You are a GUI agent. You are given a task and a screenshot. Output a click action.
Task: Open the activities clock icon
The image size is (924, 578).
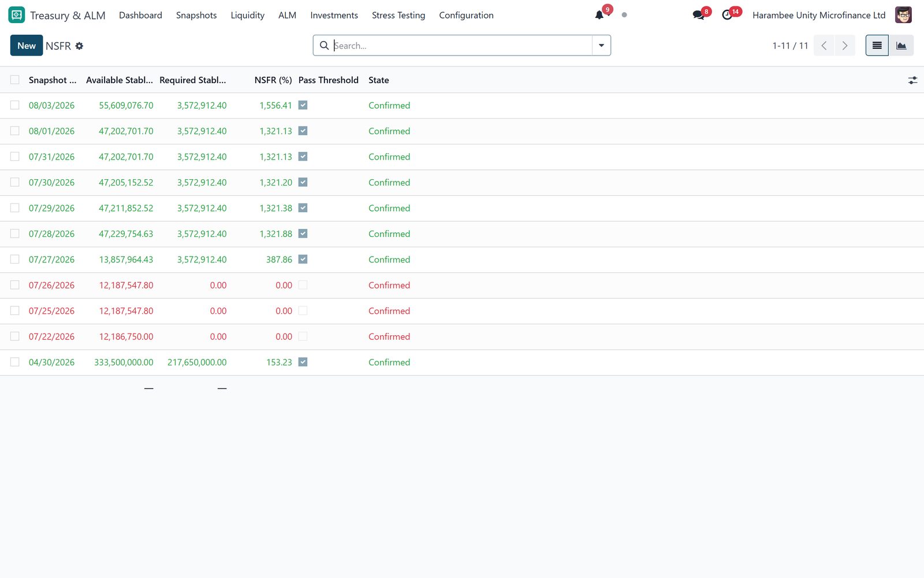727,15
